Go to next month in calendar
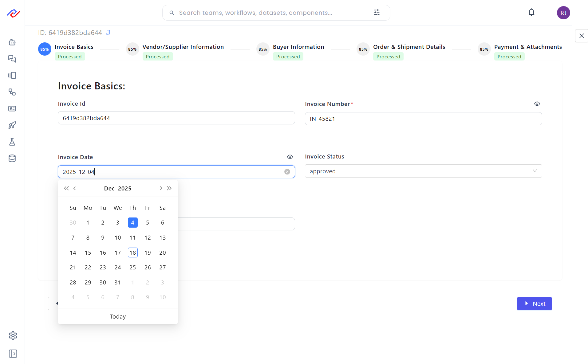The width and height of the screenshot is (588, 364). point(161,188)
